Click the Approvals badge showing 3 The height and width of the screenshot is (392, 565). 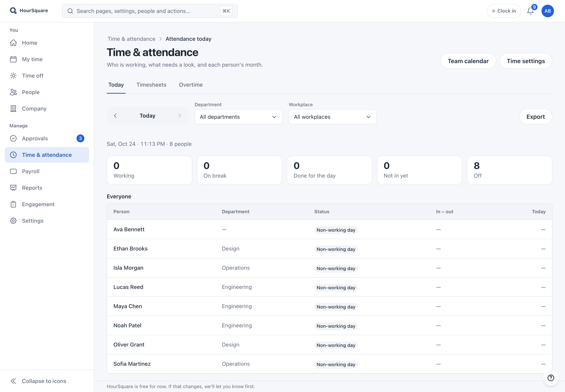[80, 138]
